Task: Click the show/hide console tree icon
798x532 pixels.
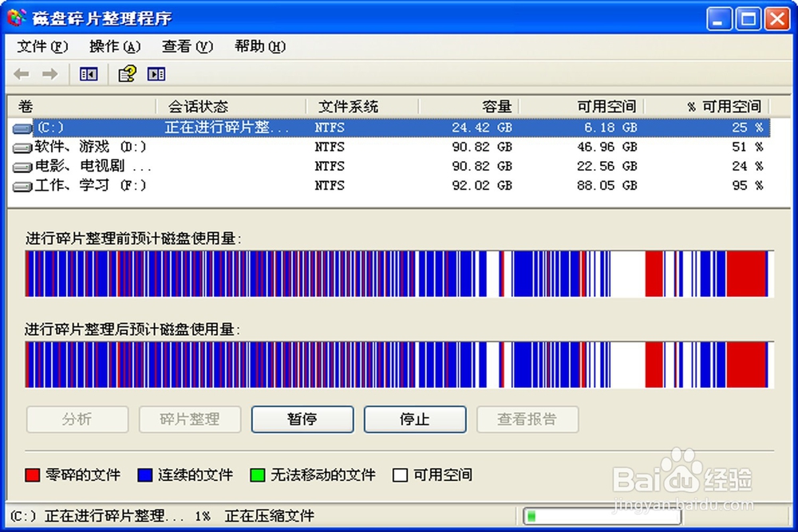Action: 88,73
